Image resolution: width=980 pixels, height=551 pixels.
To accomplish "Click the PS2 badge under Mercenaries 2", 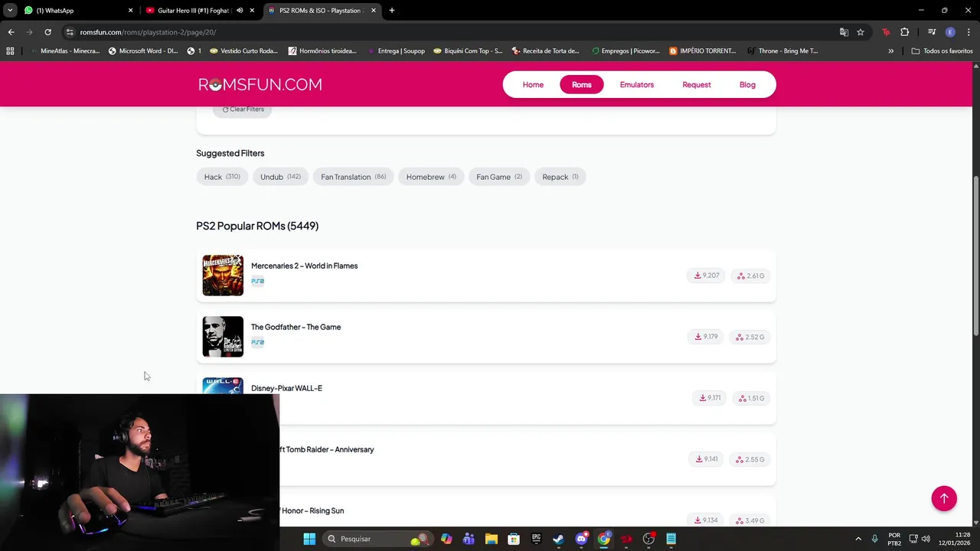I will tap(257, 281).
